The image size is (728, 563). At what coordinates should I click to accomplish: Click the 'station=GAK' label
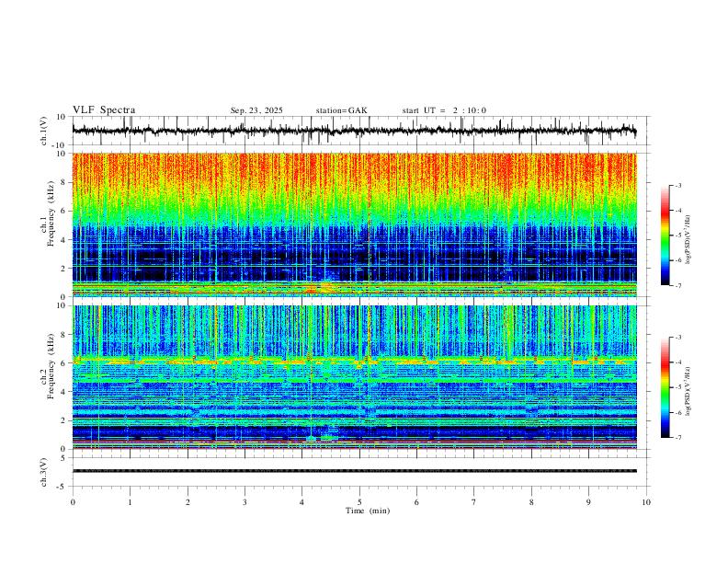tap(341, 110)
